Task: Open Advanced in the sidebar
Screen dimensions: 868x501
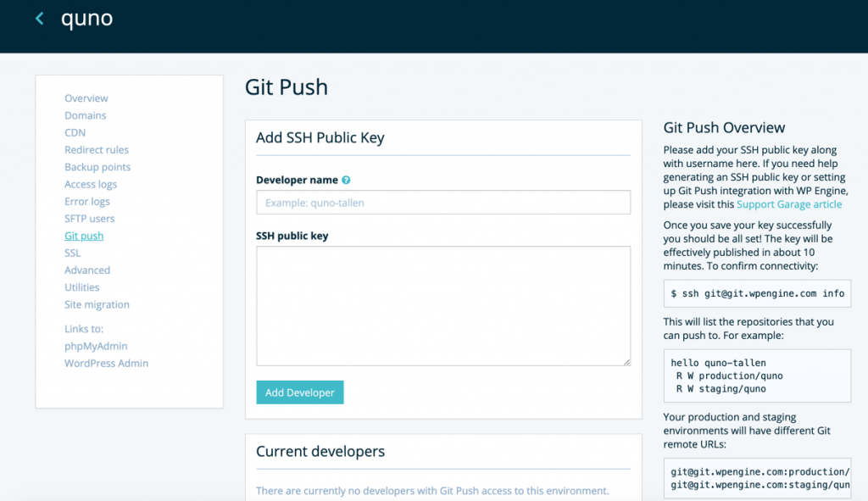Action: [87, 270]
